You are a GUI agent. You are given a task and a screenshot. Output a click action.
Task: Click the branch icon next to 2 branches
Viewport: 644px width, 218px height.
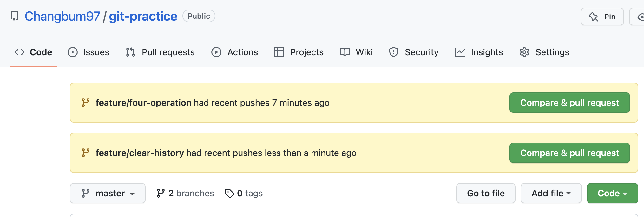pos(161,193)
